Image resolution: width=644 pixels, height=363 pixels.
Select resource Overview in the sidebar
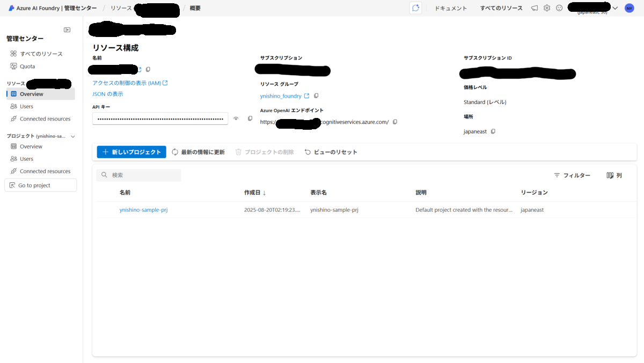41,94
